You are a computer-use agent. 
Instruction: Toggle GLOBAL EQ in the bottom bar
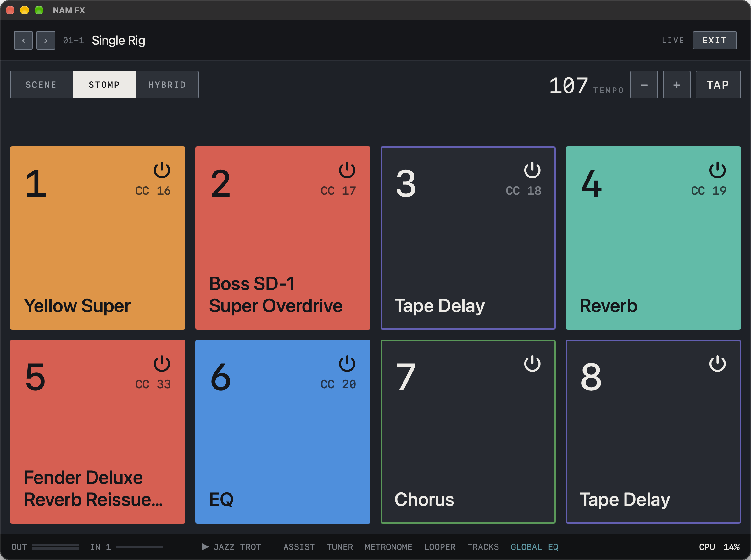(534, 547)
